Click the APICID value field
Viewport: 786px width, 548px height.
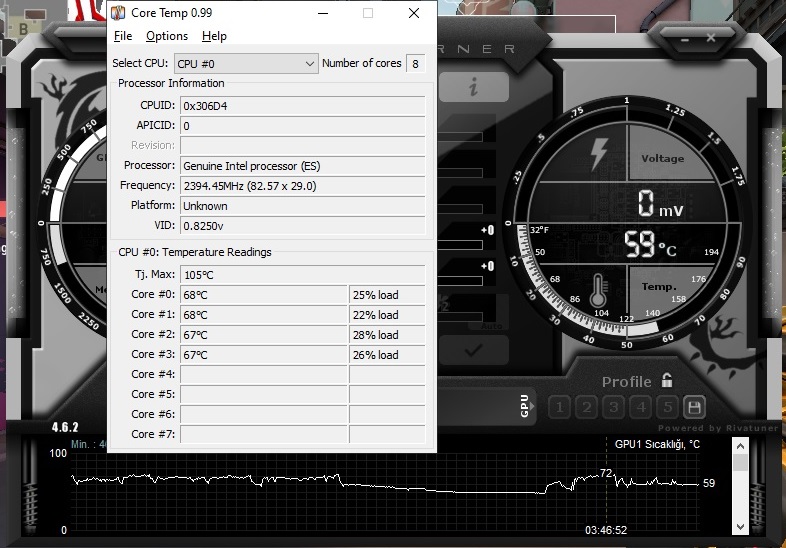point(302,126)
